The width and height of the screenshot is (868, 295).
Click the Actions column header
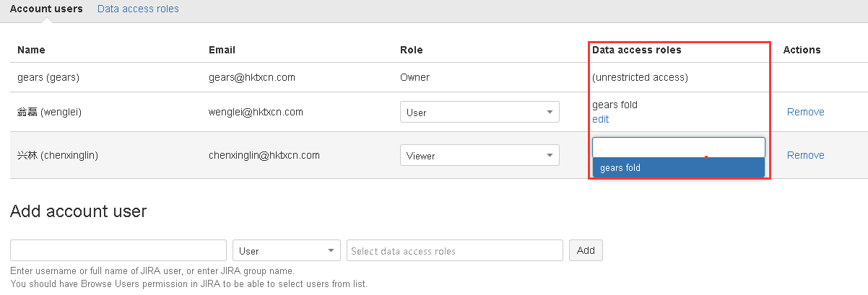pyautogui.click(x=802, y=50)
